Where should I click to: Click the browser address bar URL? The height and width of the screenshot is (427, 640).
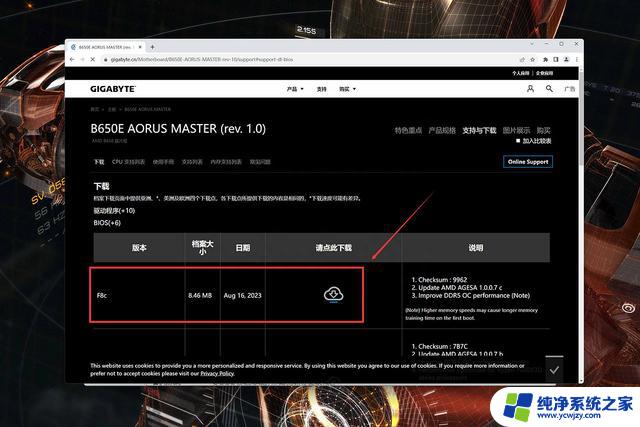[x=202, y=60]
